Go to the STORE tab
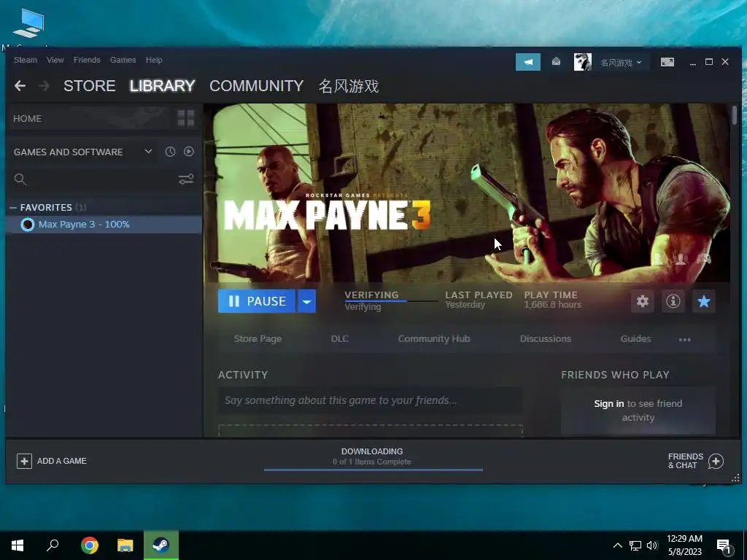This screenshot has height=560, width=747. [90, 86]
